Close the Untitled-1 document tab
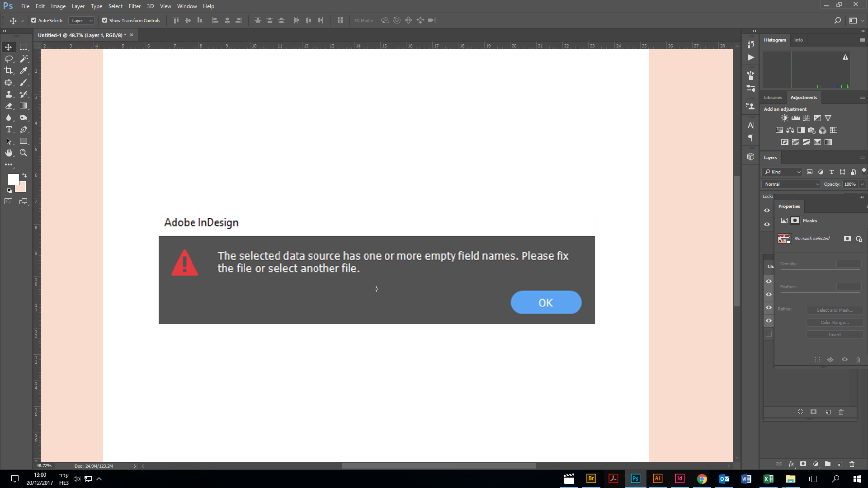868x488 pixels. [x=132, y=35]
